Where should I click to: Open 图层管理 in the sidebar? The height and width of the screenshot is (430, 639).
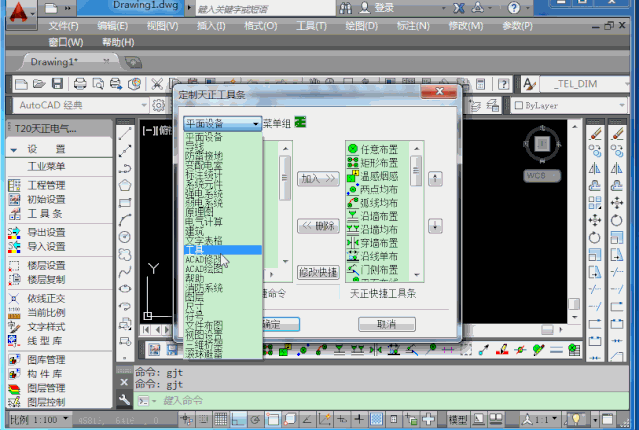46,388
